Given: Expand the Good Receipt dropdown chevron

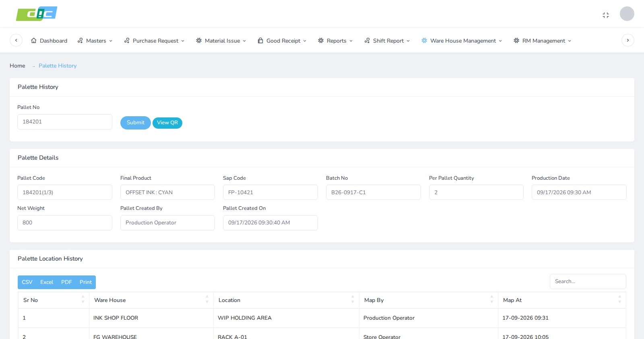Looking at the screenshot, I should point(305,41).
